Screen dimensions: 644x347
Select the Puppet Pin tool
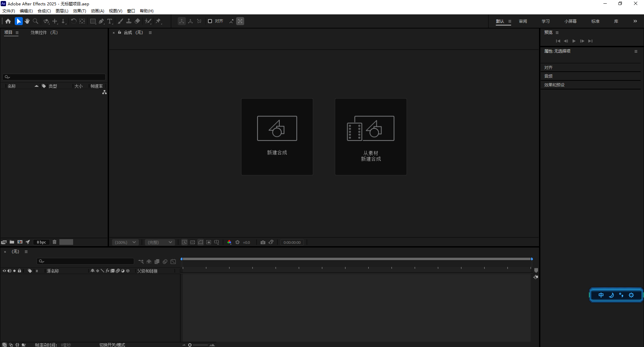coord(158,21)
